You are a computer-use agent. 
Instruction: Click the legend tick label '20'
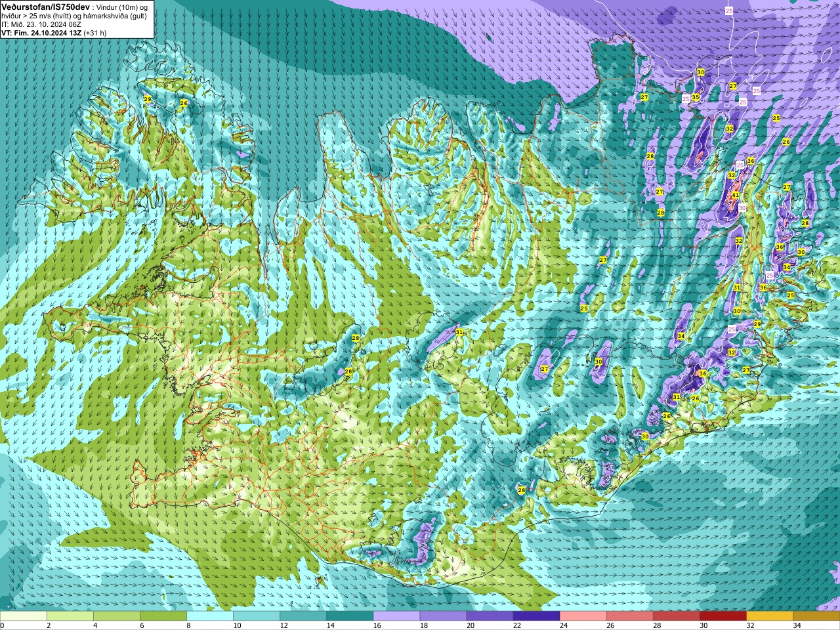(471, 625)
